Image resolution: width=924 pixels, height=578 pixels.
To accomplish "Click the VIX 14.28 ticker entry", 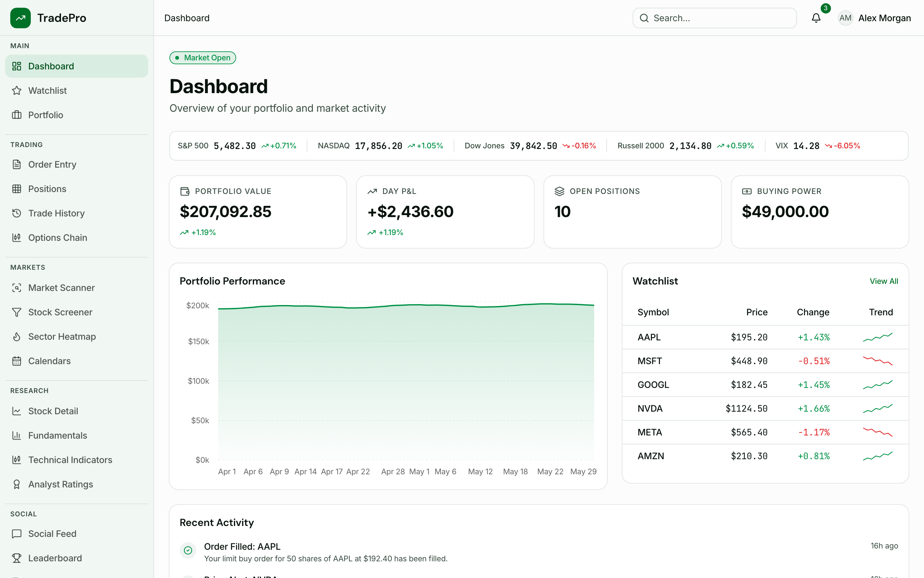I will pos(818,146).
